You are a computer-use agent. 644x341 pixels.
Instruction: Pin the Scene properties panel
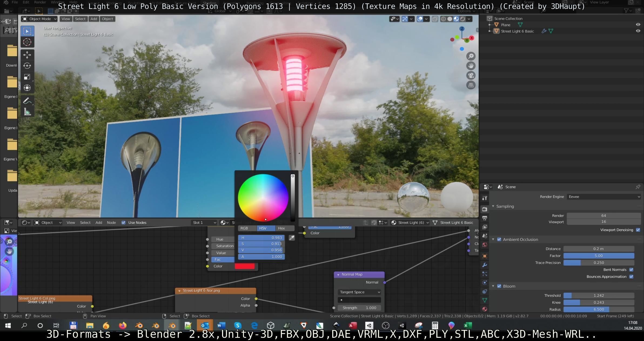pyautogui.click(x=638, y=187)
